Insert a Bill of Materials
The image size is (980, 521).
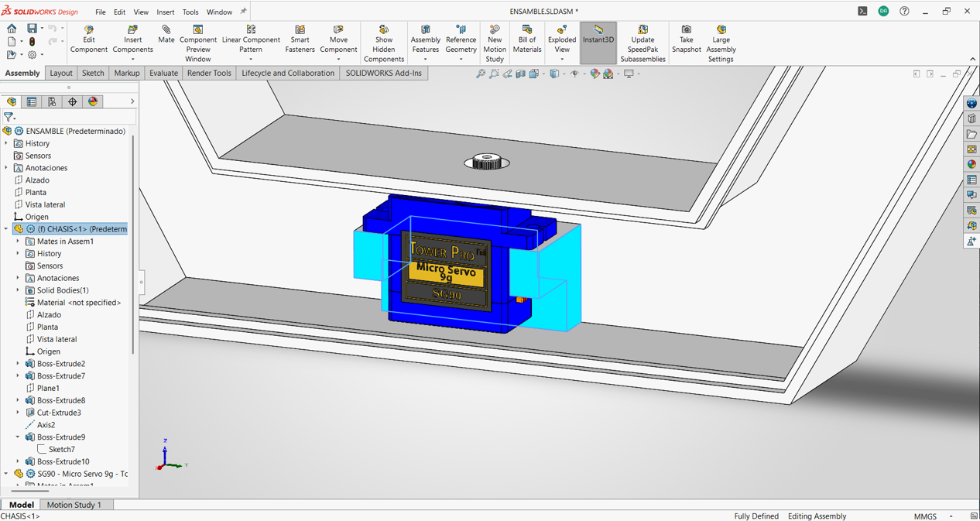click(x=527, y=39)
